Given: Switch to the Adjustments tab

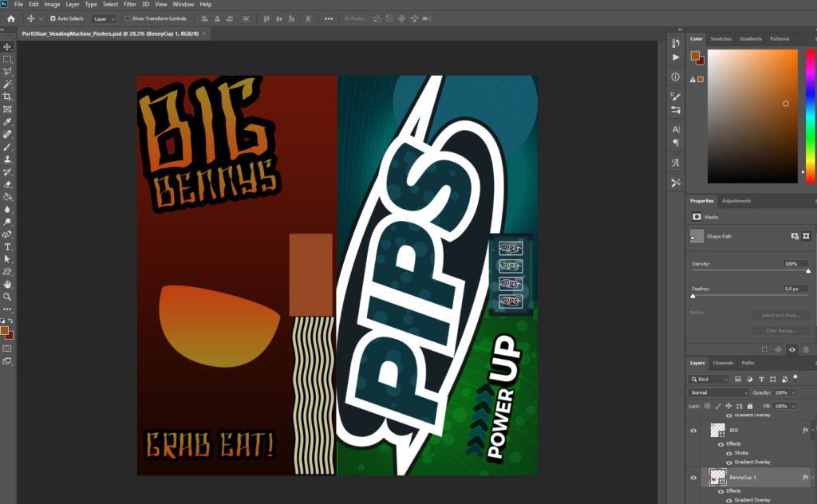Looking at the screenshot, I should [x=736, y=201].
